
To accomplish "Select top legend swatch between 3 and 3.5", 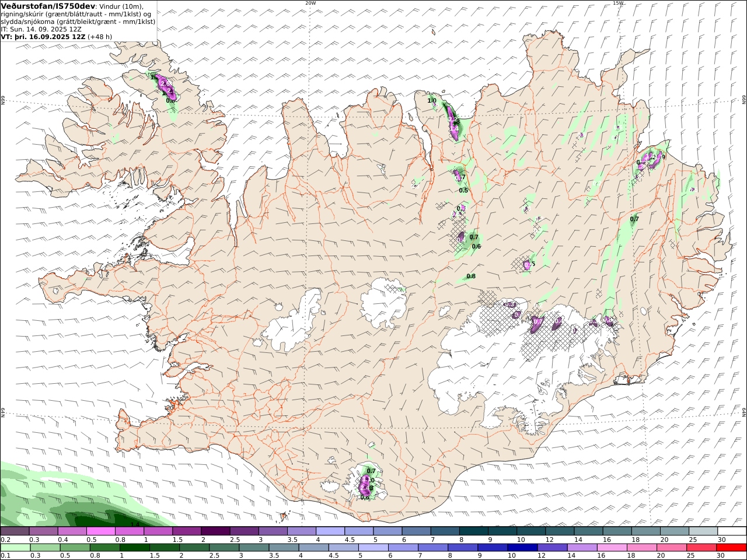I will point(273,531).
